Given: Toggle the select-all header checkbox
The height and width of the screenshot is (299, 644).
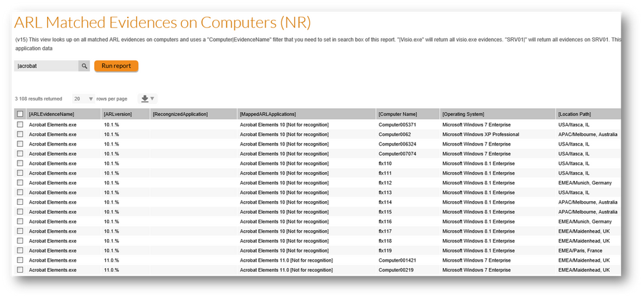Looking at the screenshot, I should tap(20, 114).
